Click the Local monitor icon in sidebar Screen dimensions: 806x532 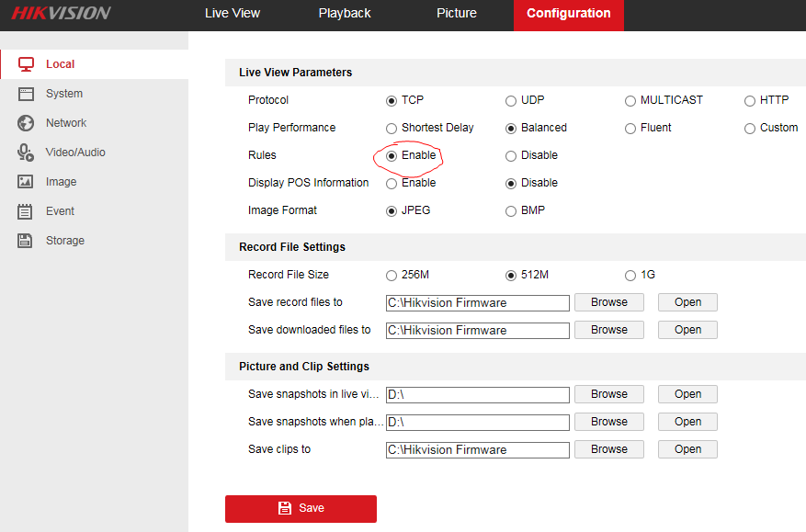coord(26,64)
